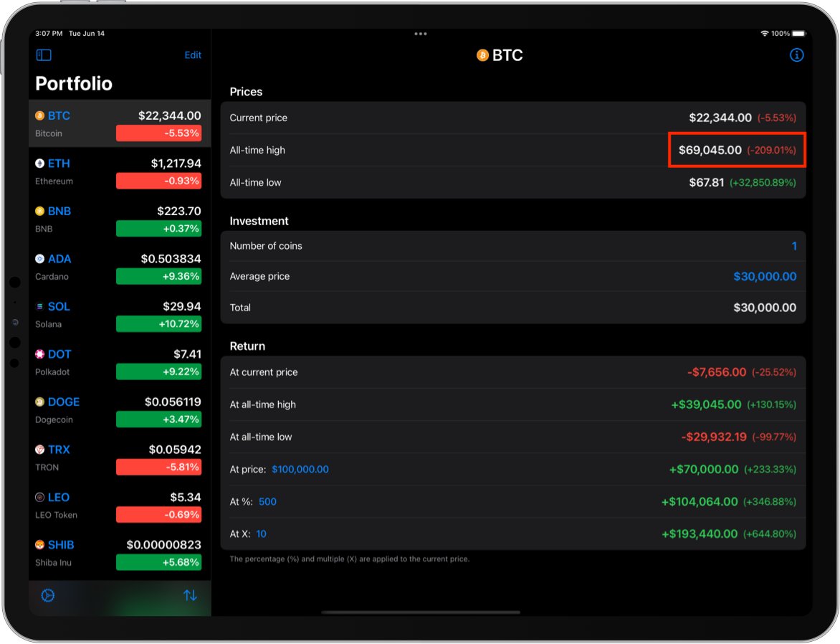The height and width of the screenshot is (644, 840).
Task: Tap TRX -5.81% change badge
Action: (158, 467)
